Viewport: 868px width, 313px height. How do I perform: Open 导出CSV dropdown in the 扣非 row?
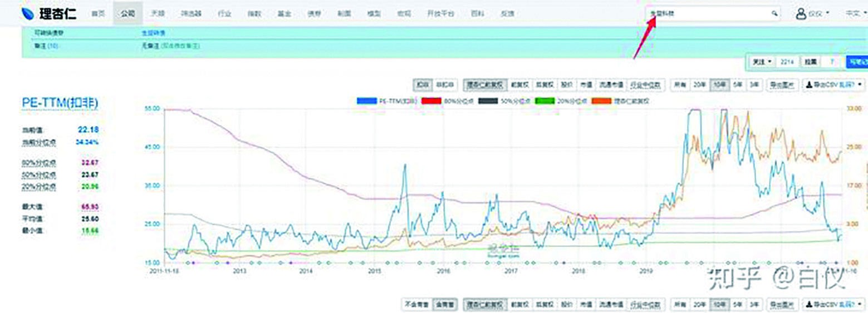click(x=833, y=85)
